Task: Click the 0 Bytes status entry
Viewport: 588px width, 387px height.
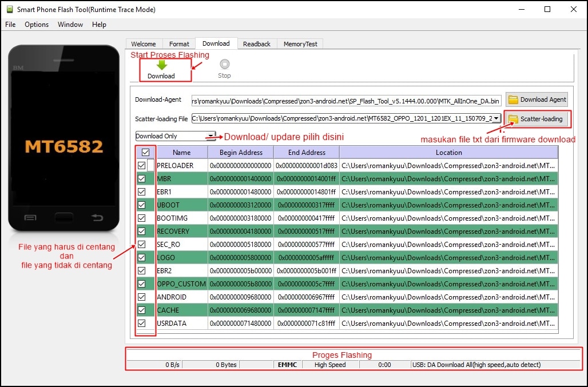Action: [x=226, y=365]
